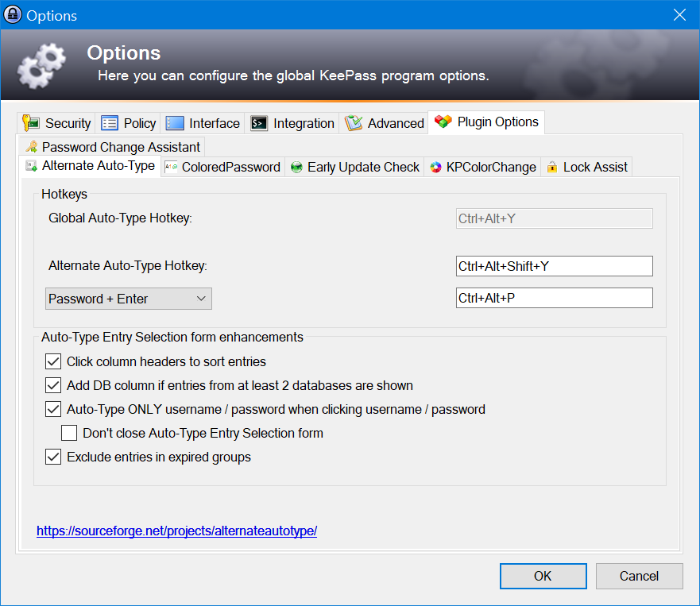Click the Early Update Check icon

[296, 167]
